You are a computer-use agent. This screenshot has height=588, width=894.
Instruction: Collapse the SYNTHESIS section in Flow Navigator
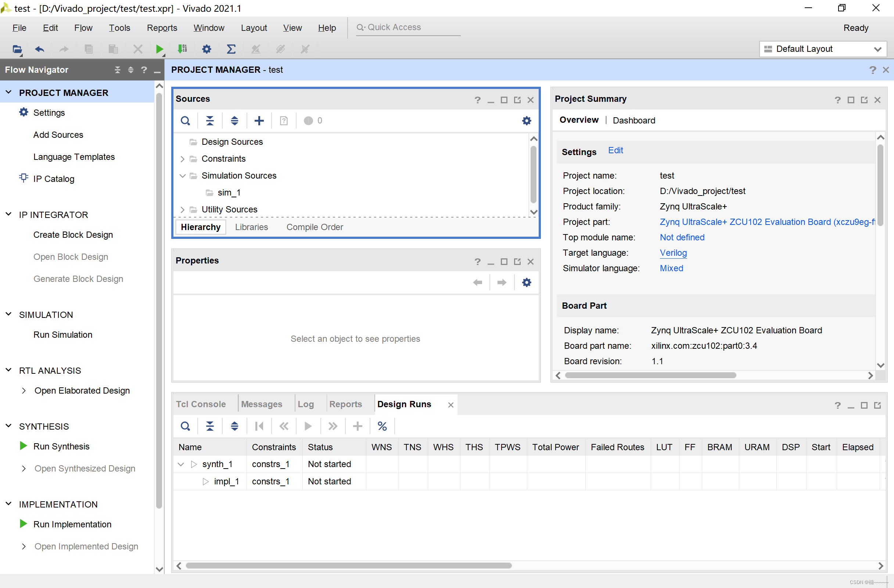tap(9, 426)
